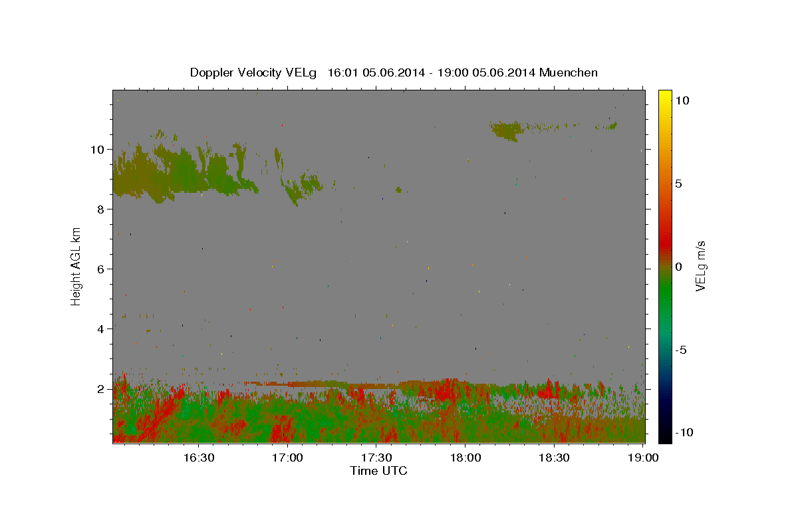798x532 pixels.
Task: Click the colorbar value 5
Action: pyautogui.click(x=679, y=184)
